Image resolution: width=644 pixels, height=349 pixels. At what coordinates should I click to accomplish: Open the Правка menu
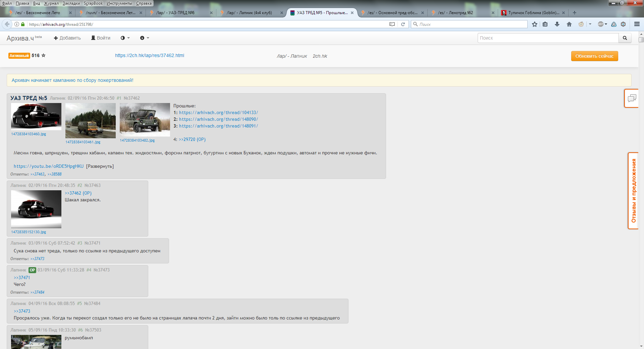tap(22, 3)
